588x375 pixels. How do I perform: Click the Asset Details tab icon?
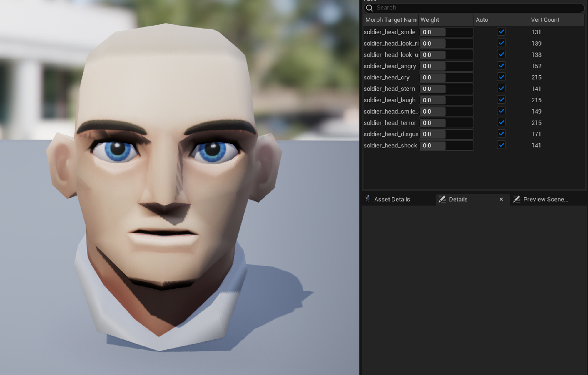(x=367, y=199)
